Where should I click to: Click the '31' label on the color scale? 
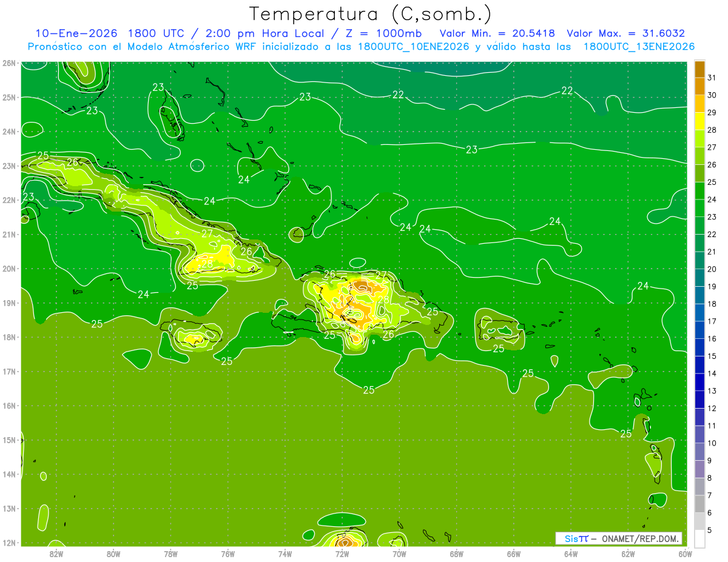click(x=712, y=77)
